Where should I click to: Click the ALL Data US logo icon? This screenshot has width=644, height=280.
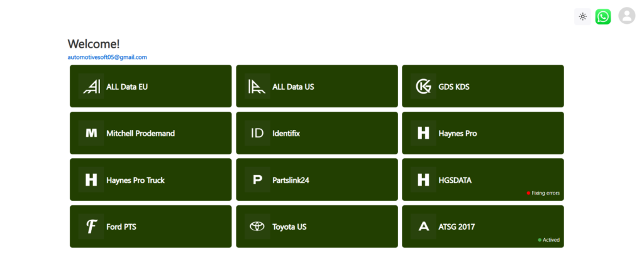(257, 87)
